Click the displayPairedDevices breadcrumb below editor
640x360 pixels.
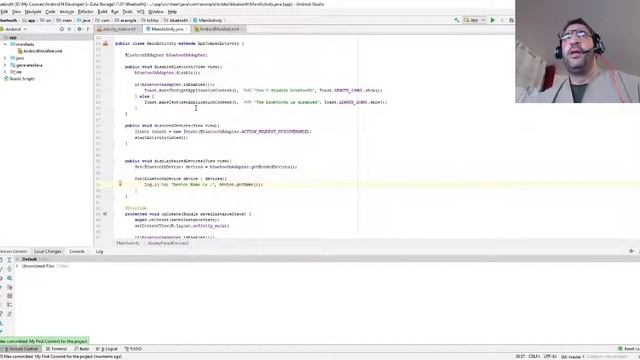tap(168, 243)
